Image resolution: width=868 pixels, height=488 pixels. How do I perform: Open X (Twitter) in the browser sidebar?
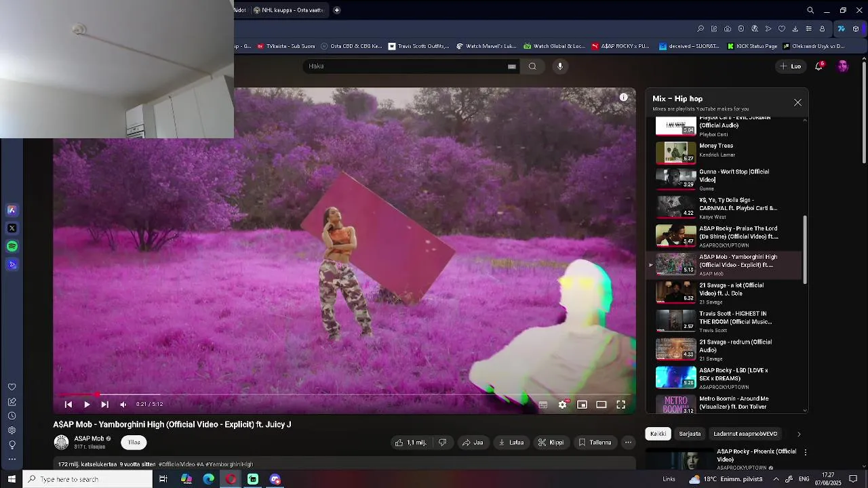(12, 228)
